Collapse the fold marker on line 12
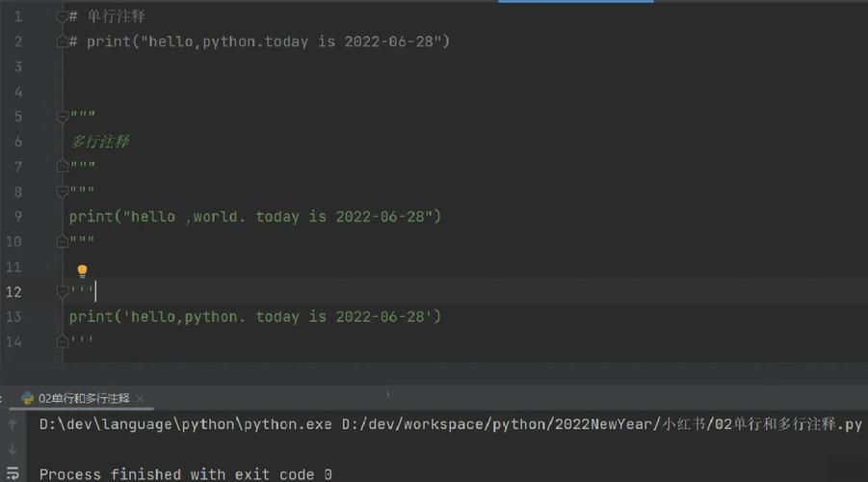 pyautogui.click(x=64, y=291)
